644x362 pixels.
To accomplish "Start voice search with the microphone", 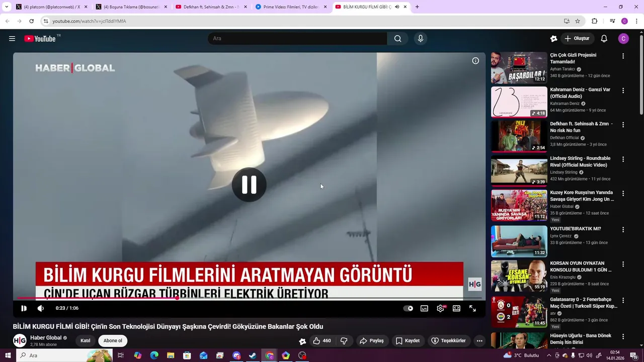I will pyautogui.click(x=421, y=39).
